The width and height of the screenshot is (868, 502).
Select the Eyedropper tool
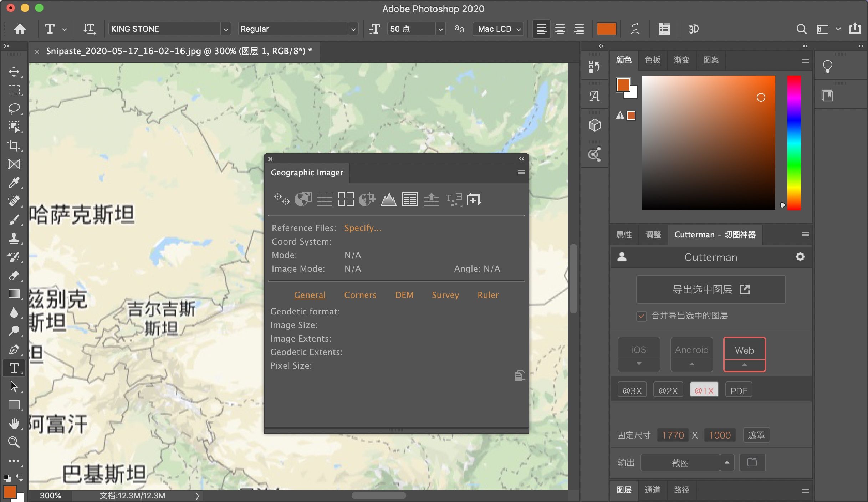pos(14,183)
